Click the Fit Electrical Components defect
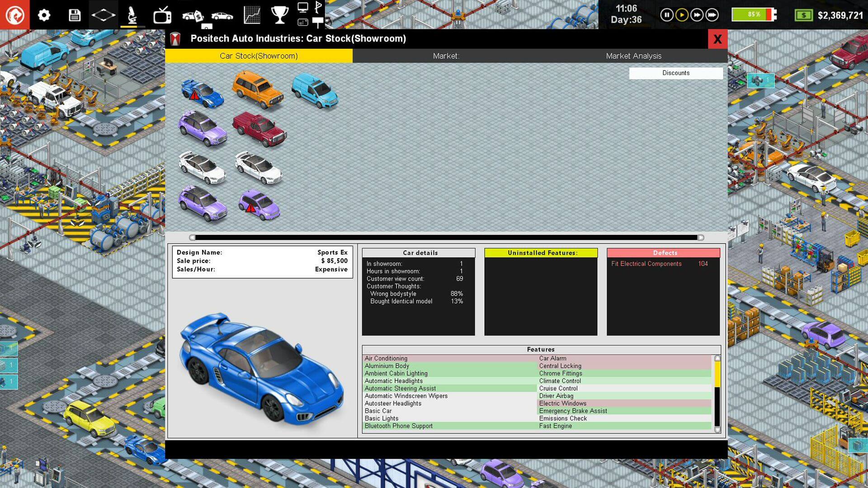 click(659, 264)
